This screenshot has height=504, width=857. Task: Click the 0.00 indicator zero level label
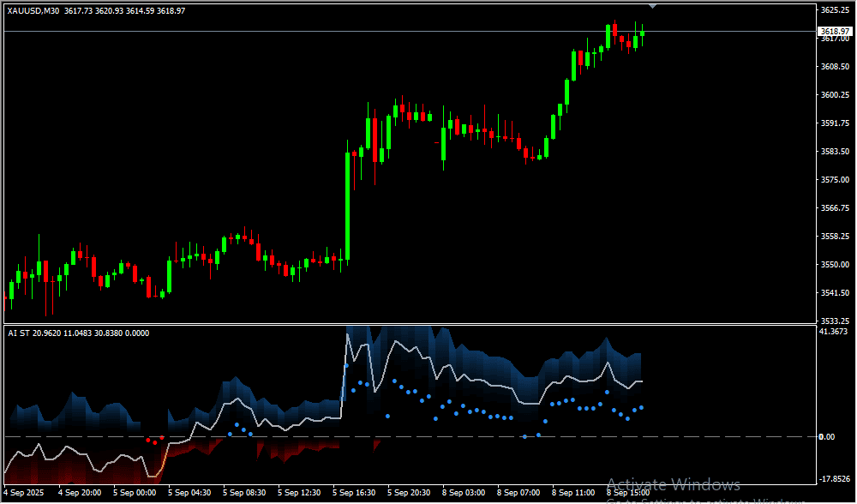(826, 437)
